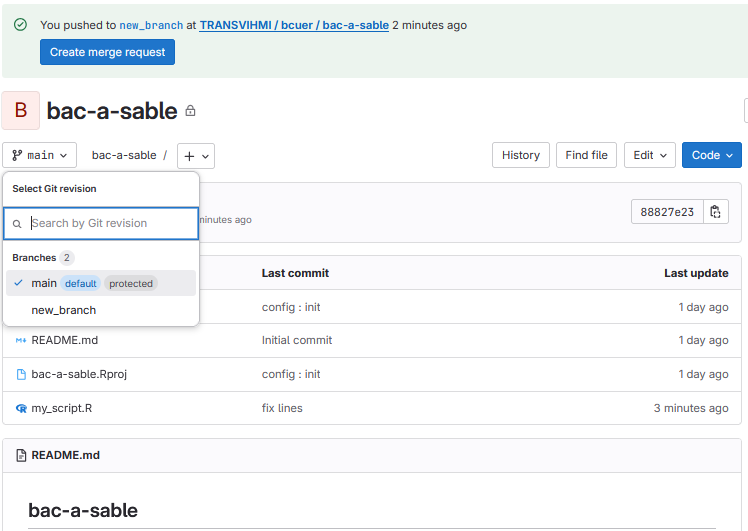Click the search magnifier icon in revision box
The height and width of the screenshot is (531, 748).
pos(17,224)
